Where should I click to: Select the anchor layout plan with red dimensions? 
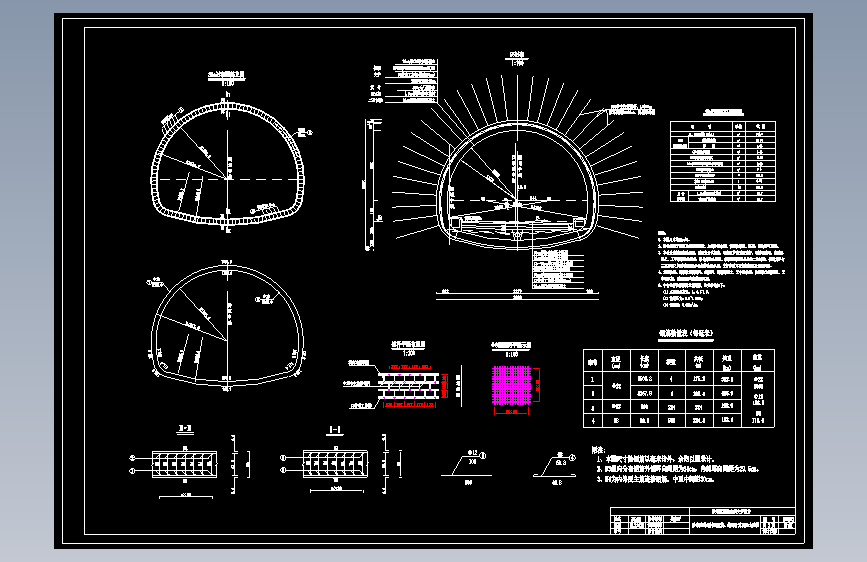tap(408, 386)
